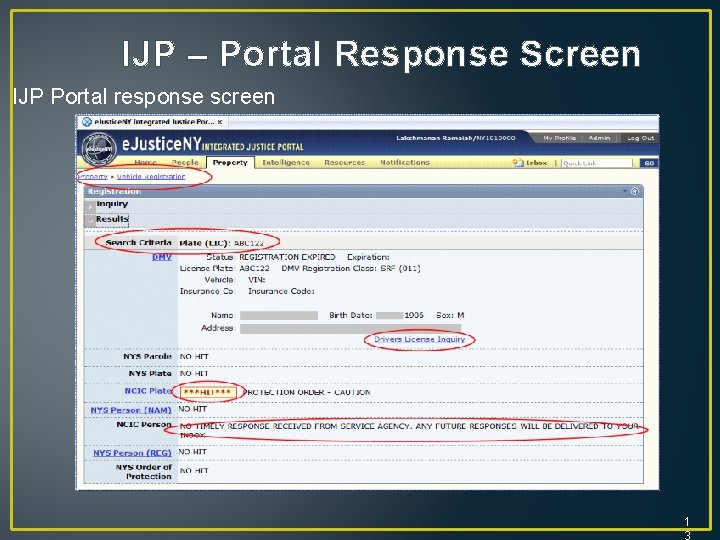Expand the Inquiry section
This screenshot has width=720, height=540.
tap(90, 206)
